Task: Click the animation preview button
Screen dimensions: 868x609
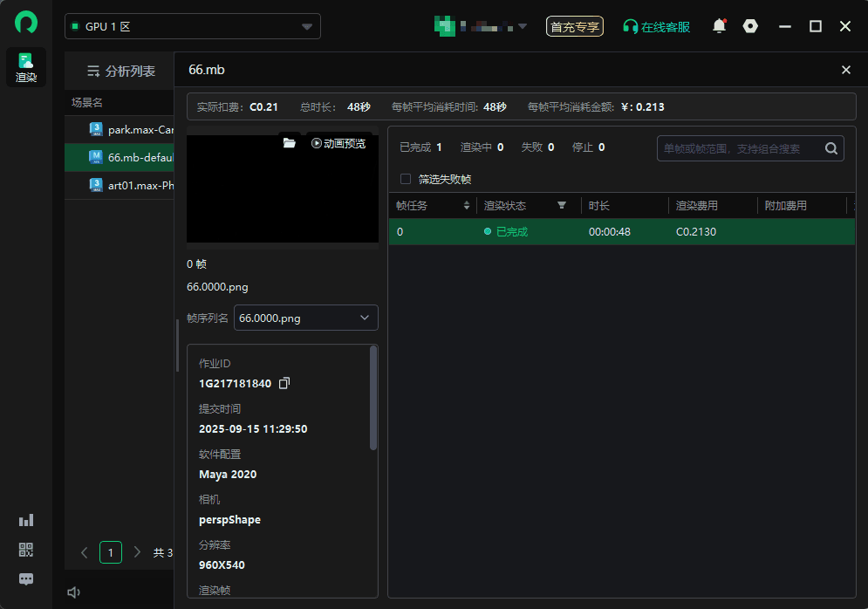Action: tap(338, 143)
